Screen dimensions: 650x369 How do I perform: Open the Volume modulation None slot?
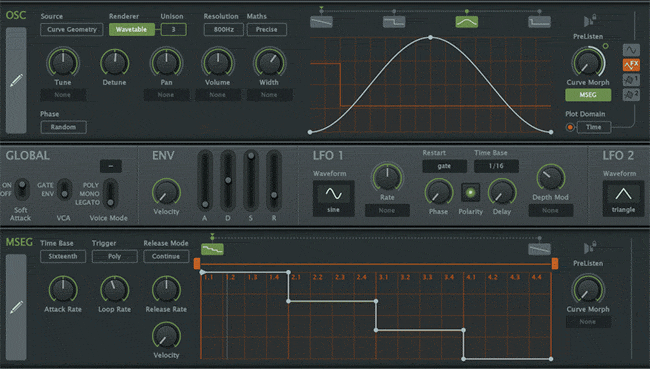click(218, 95)
